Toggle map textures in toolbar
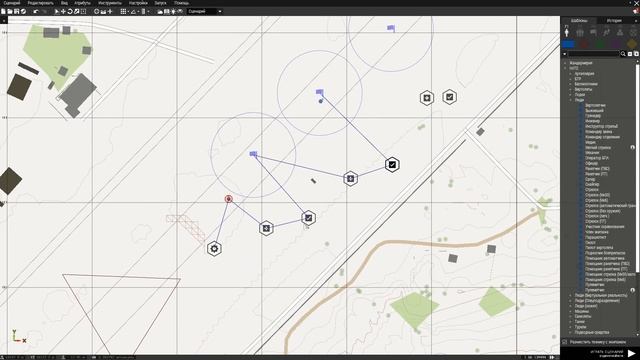This screenshot has width=640, height=360. coord(167,11)
